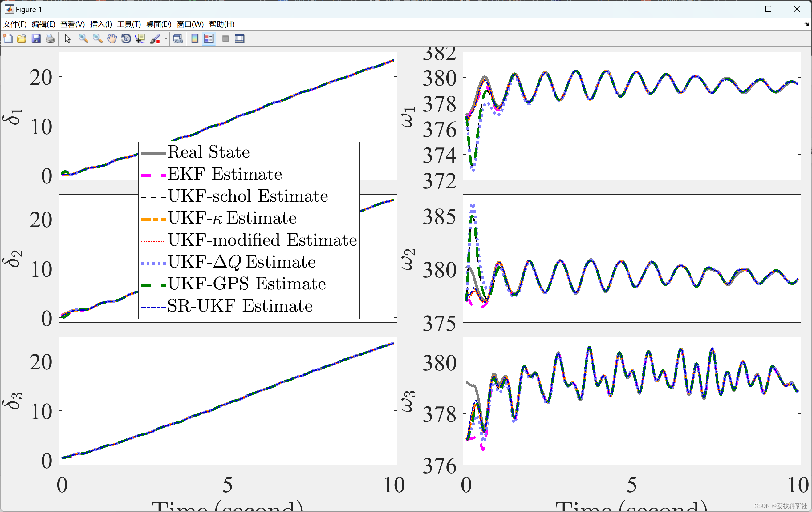Open the 帮助(H) menu
This screenshot has height=512, width=812.
point(221,24)
